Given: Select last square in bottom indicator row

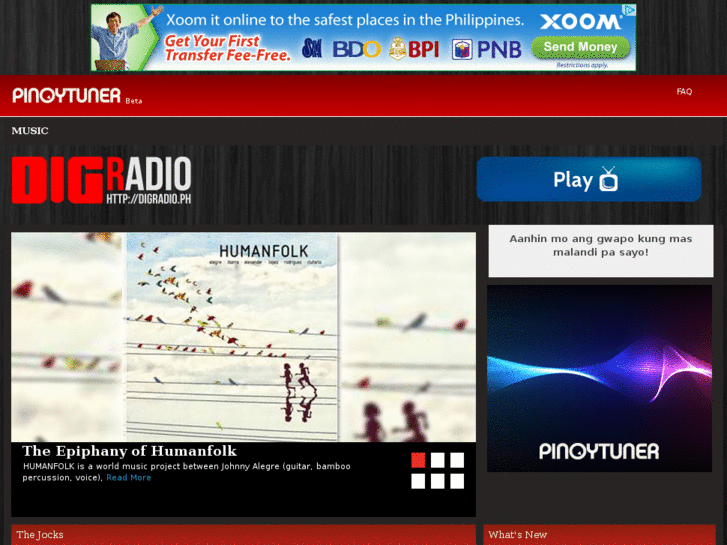Looking at the screenshot, I should 457,481.
